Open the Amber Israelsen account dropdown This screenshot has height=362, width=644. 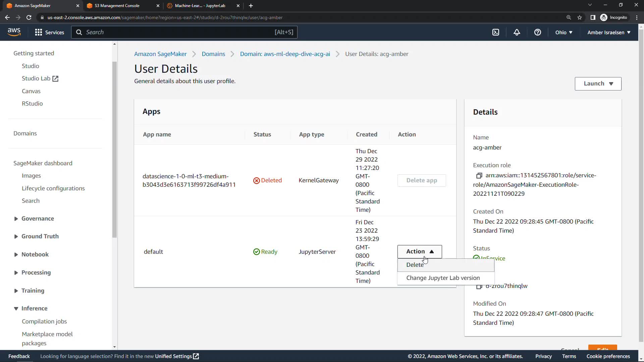pyautogui.click(x=609, y=32)
